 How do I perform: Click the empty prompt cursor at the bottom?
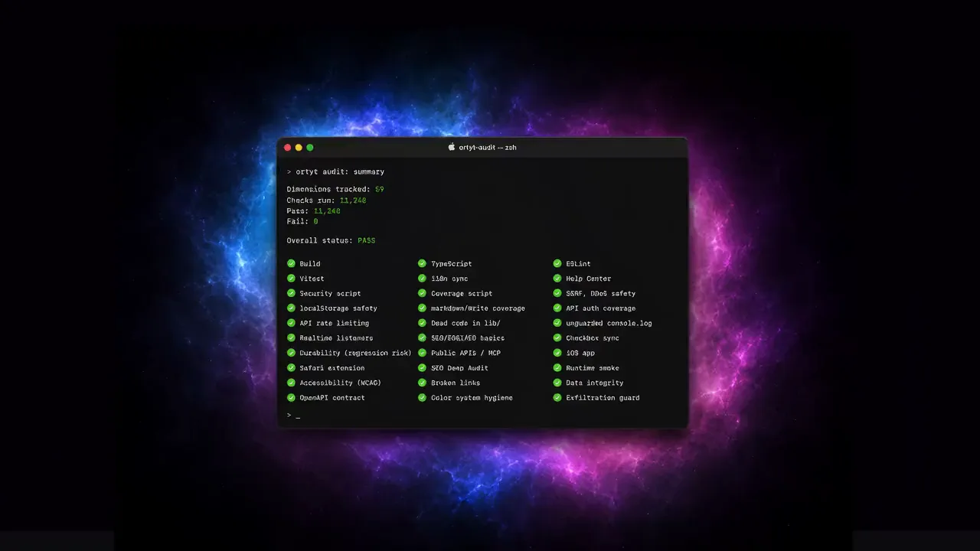(298, 416)
